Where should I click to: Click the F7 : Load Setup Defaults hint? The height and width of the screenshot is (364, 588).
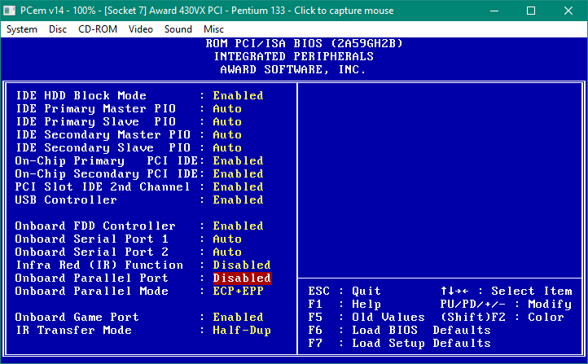[x=399, y=343]
